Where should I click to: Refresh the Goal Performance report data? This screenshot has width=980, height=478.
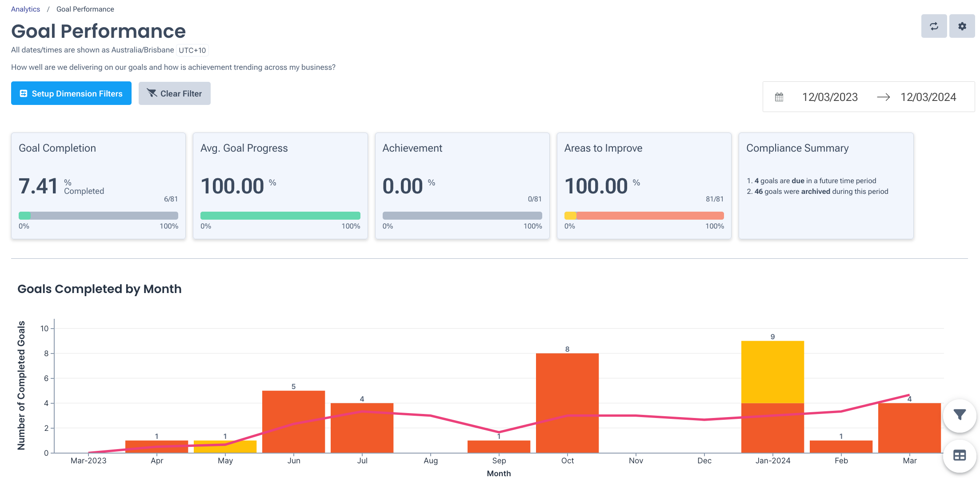[934, 26]
